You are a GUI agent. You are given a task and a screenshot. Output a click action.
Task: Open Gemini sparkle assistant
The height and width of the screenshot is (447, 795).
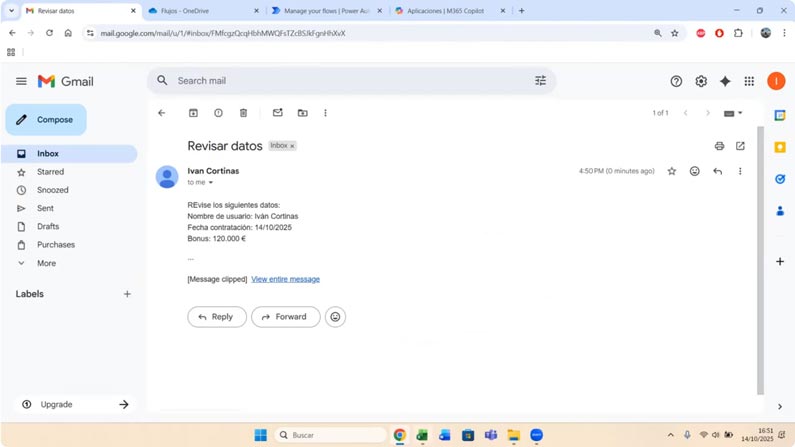click(726, 81)
